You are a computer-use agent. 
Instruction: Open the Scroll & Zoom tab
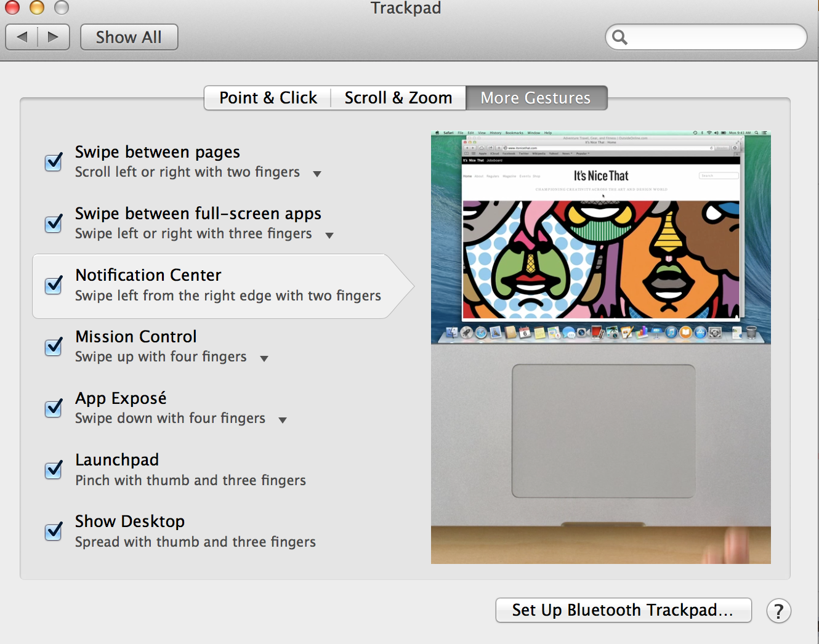tap(398, 97)
